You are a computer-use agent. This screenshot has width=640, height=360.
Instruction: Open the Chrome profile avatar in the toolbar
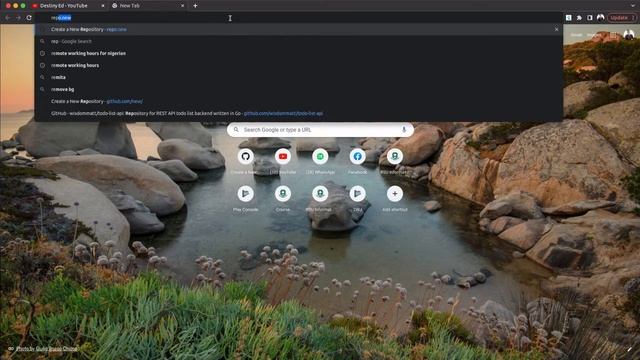(600, 18)
